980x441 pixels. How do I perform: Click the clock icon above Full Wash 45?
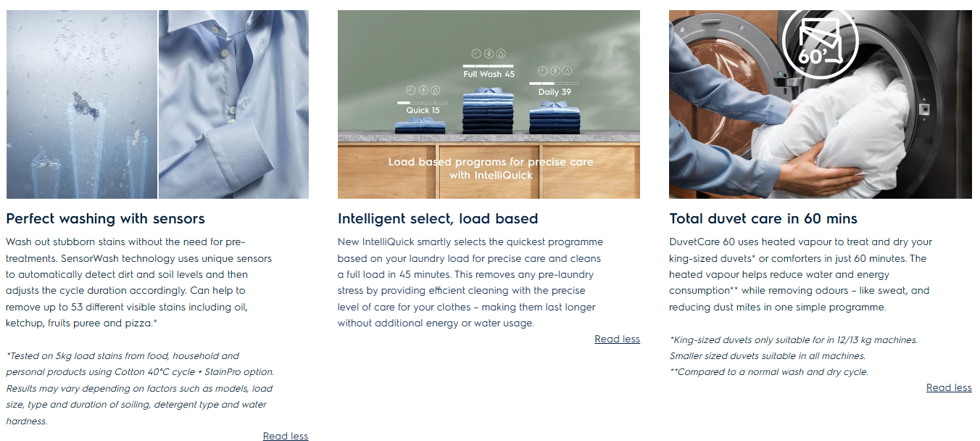click(476, 54)
